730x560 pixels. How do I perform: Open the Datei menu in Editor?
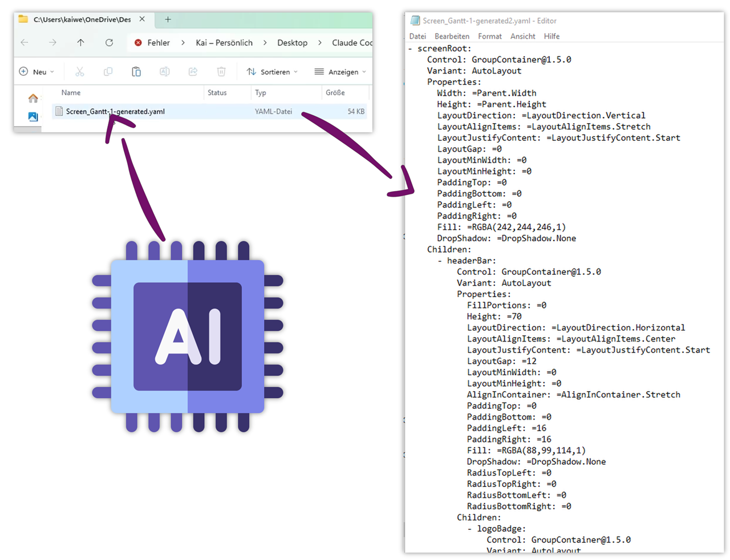(x=417, y=36)
